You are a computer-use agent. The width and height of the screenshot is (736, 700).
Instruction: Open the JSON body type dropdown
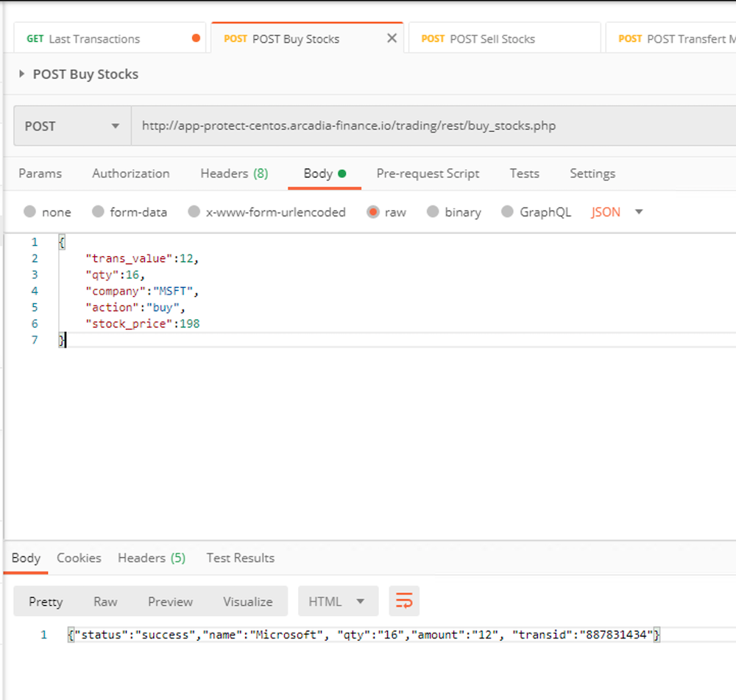pyautogui.click(x=617, y=212)
